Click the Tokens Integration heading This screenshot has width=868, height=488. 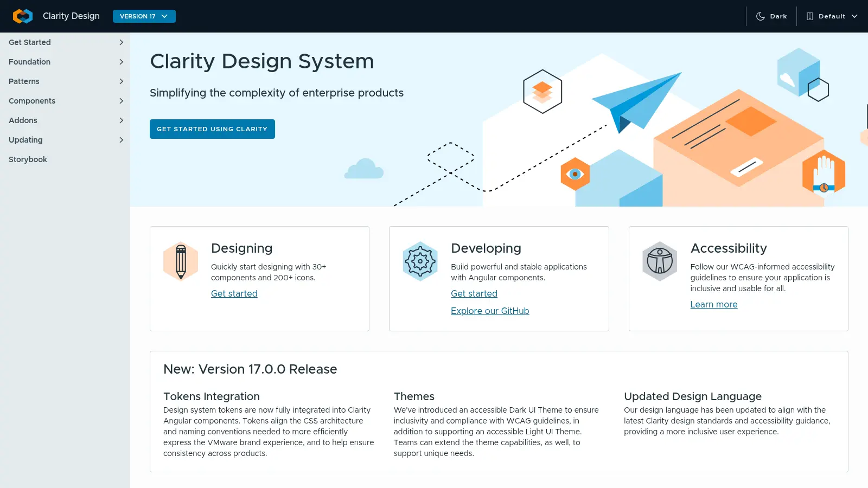pos(212,396)
